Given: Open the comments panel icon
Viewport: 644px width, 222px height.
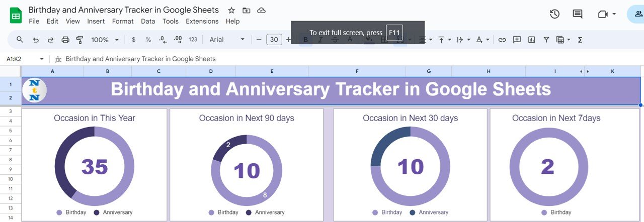Looking at the screenshot, I should 578,14.
